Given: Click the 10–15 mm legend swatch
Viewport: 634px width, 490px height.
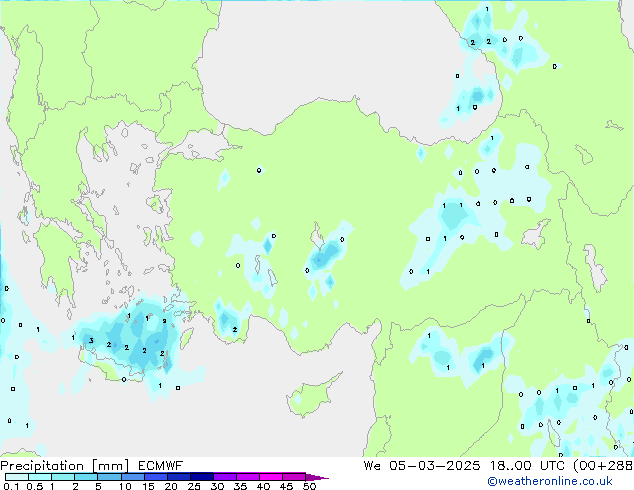Looking at the screenshot, I should (x=133, y=477).
